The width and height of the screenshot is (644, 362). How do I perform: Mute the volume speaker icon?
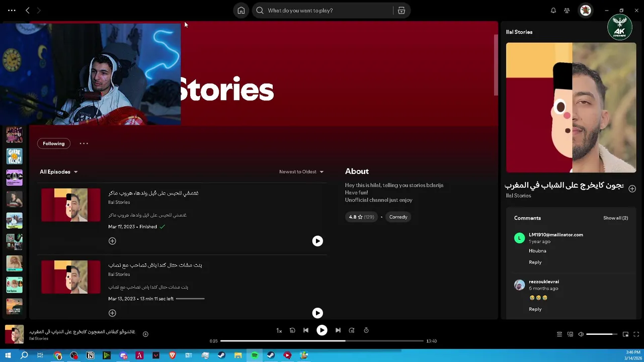pos(581,334)
